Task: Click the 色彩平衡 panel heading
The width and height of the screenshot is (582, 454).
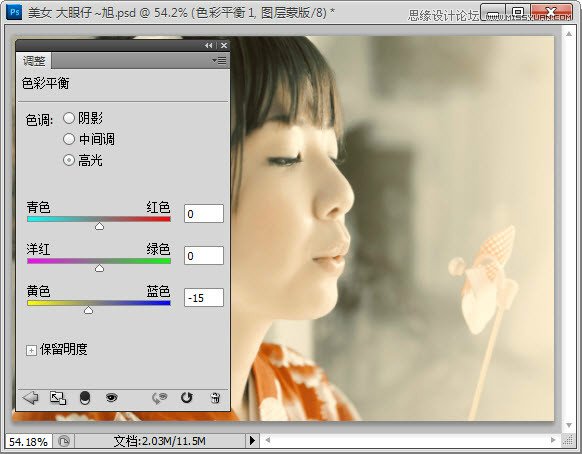Action: [x=45, y=83]
